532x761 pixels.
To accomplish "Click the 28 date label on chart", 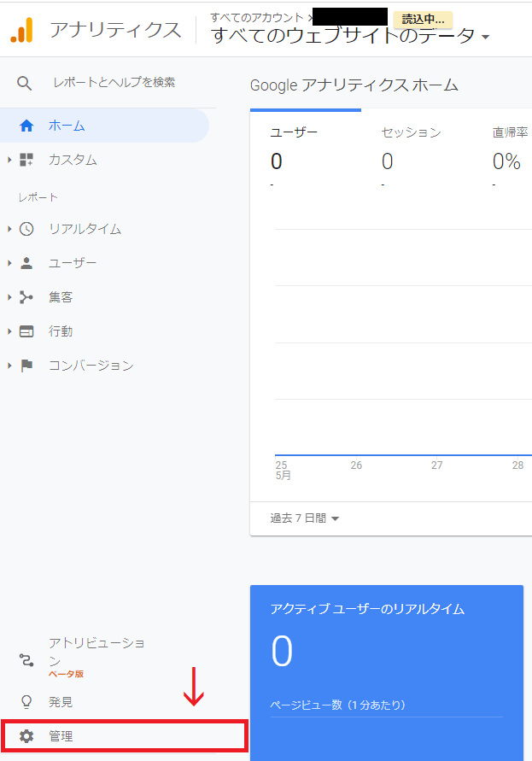I will click(x=518, y=465).
